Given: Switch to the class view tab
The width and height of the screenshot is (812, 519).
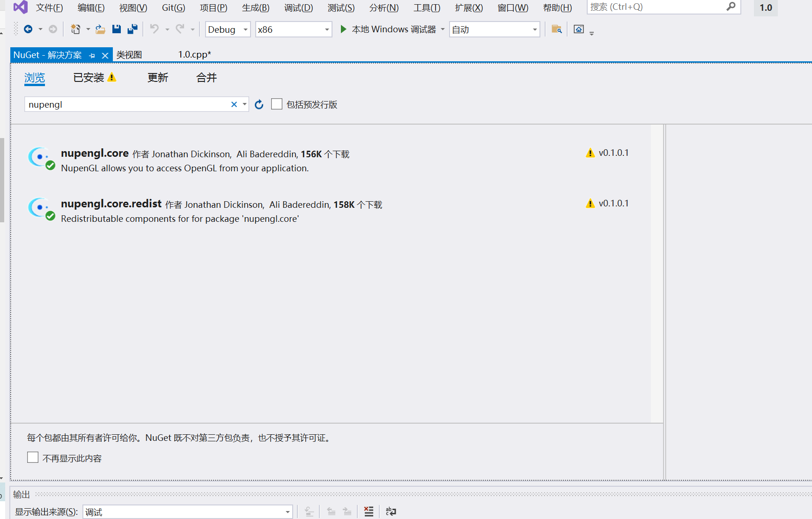Looking at the screenshot, I should point(129,55).
